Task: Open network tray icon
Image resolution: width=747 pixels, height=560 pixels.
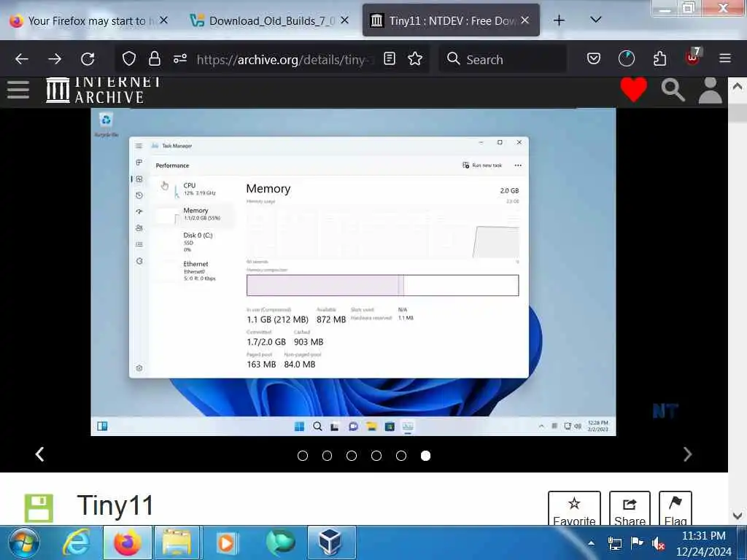Action: [x=615, y=542]
